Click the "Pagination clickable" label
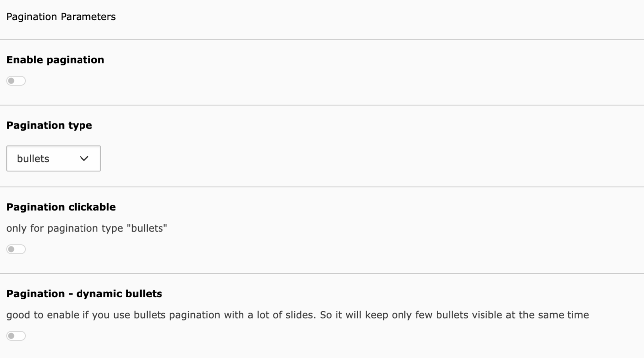The image size is (644, 358). (x=61, y=207)
